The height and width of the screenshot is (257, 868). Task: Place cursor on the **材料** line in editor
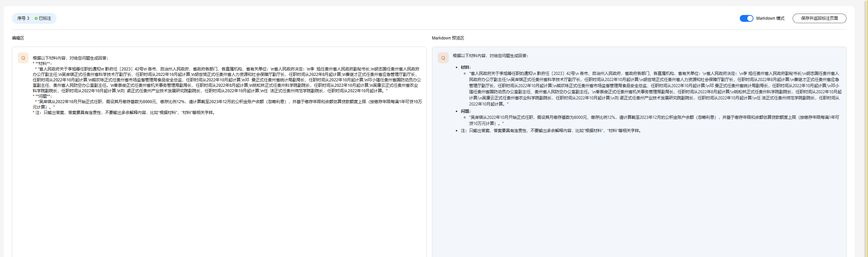tap(43, 64)
